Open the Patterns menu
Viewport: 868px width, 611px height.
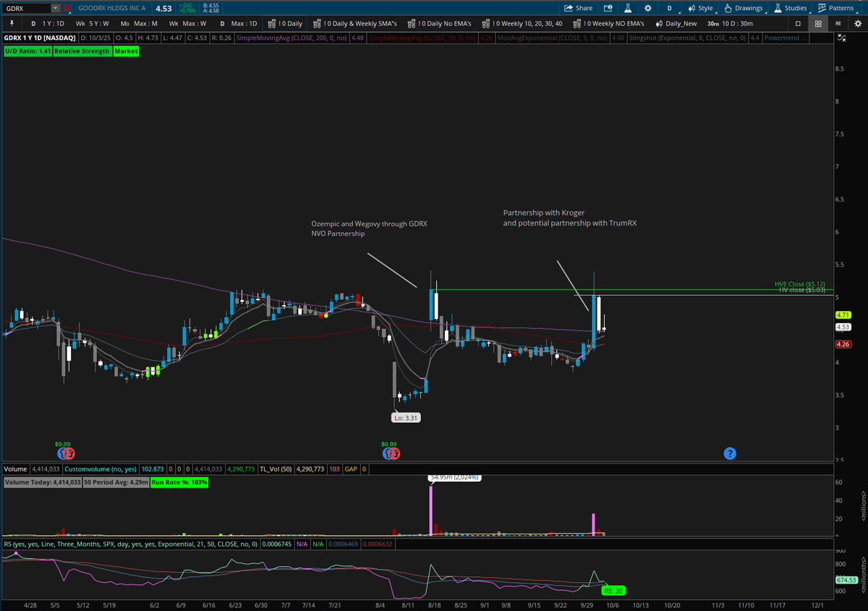point(835,8)
